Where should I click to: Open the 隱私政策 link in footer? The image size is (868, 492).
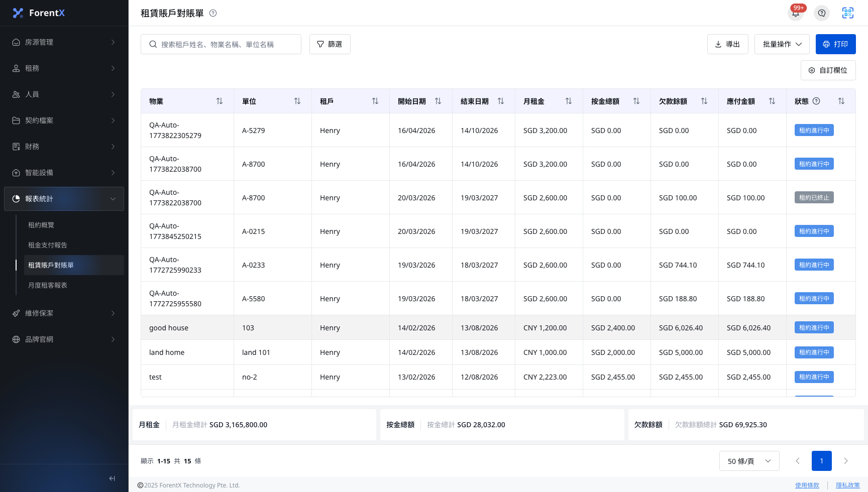click(x=848, y=485)
